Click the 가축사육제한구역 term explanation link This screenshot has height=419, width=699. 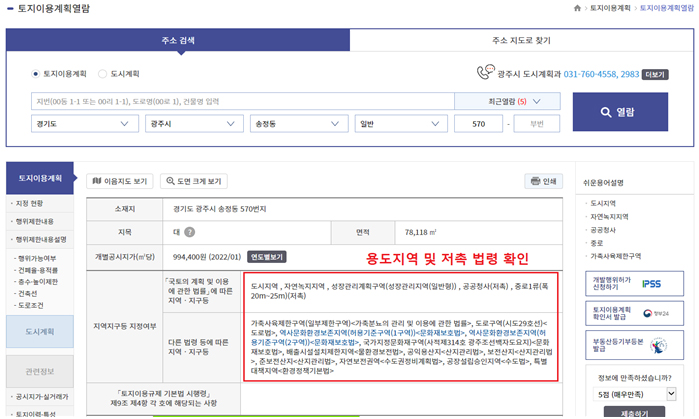[x=616, y=256]
